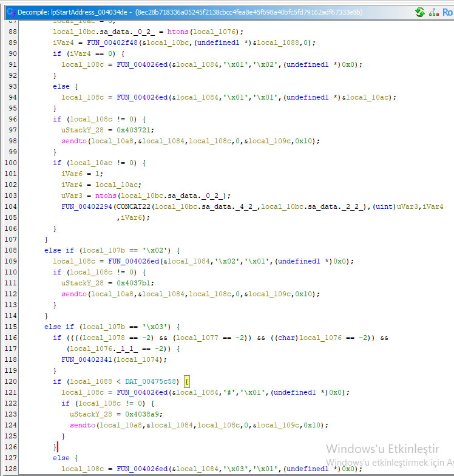Click the FUN_00402f48 function call
Screen dimensions: 454x476
pos(103,42)
